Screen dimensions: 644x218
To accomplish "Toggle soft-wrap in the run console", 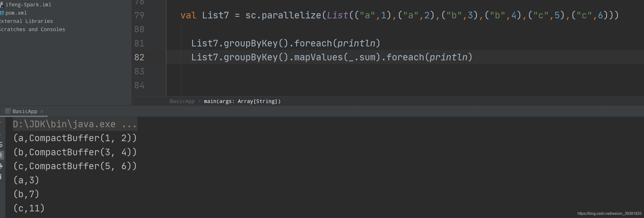I will (x=1, y=144).
